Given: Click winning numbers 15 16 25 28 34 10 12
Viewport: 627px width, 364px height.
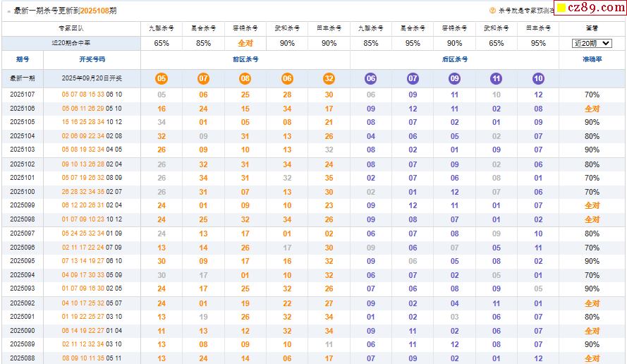Looking at the screenshot, I should click(x=92, y=122).
